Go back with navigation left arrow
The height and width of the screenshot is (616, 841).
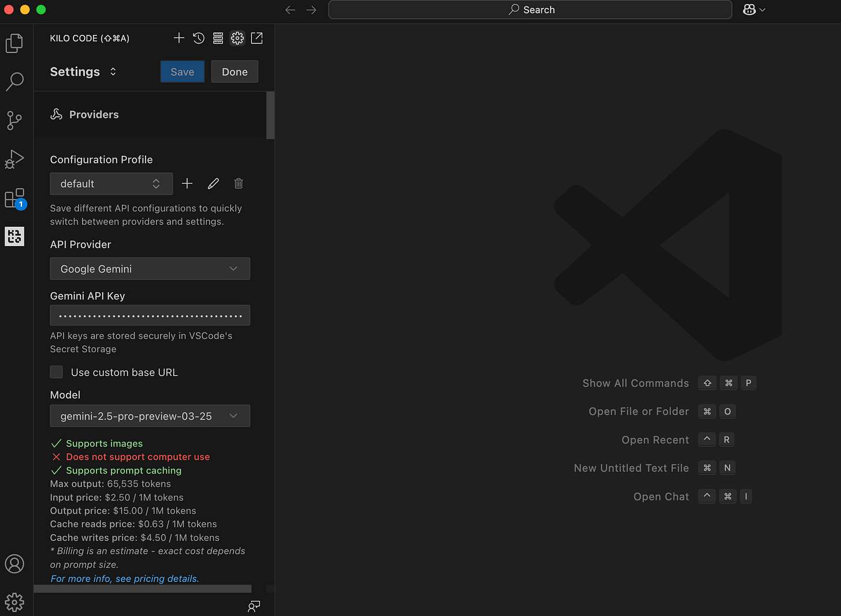291,10
